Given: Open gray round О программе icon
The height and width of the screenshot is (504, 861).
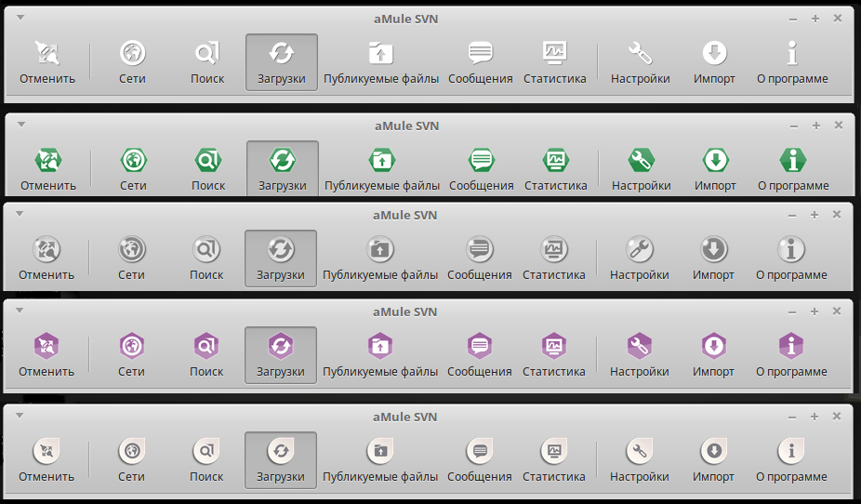Looking at the screenshot, I should [791, 249].
